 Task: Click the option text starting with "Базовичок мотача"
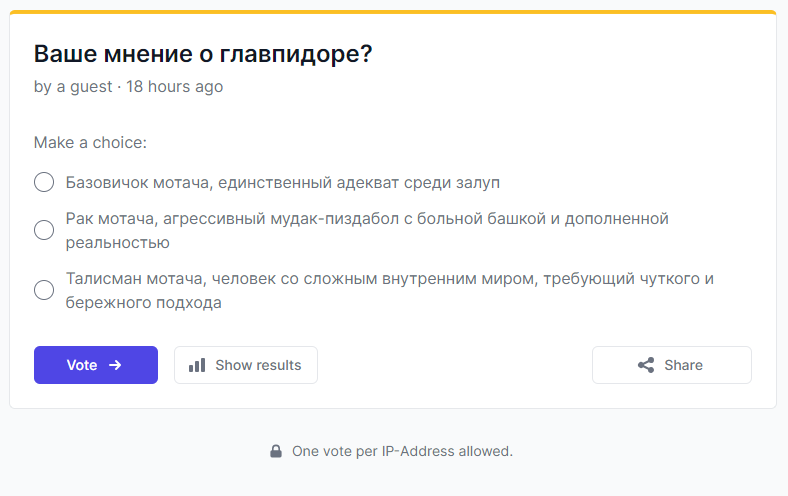click(x=283, y=182)
